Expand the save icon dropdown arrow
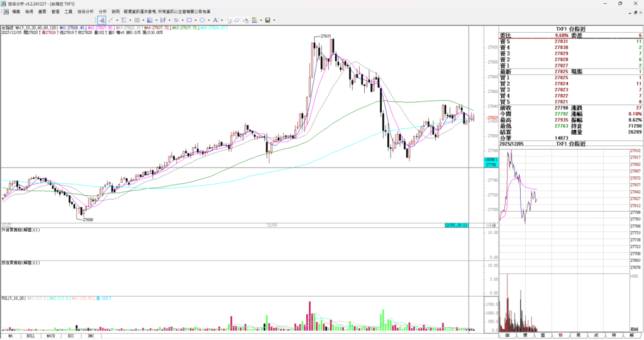The width and height of the screenshot is (644, 340). [x=274, y=20]
